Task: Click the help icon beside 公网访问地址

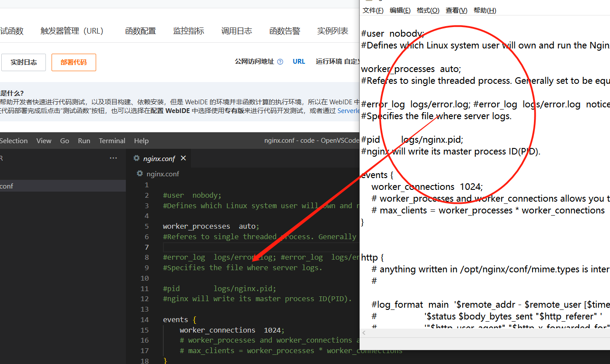Action: point(280,62)
